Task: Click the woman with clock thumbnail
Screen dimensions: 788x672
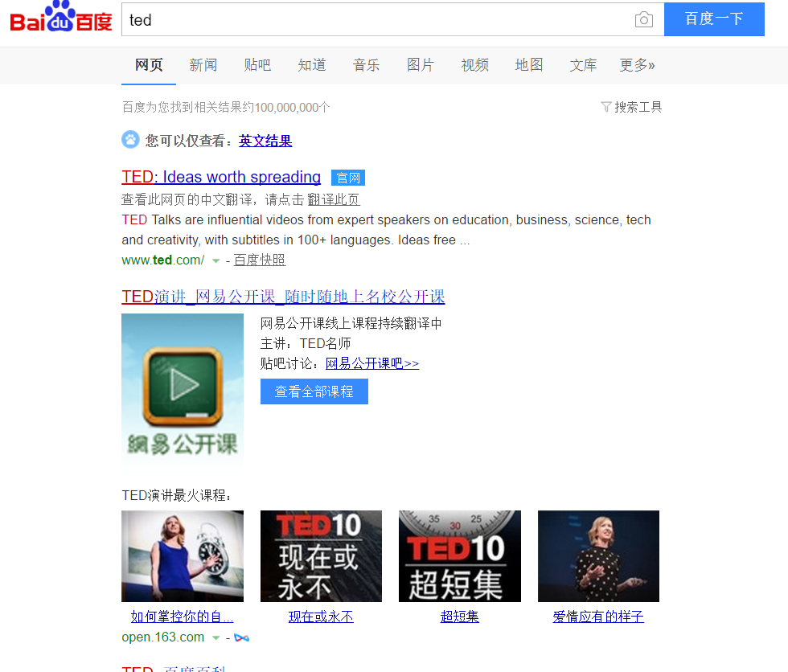Action: click(x=183, y=556)
